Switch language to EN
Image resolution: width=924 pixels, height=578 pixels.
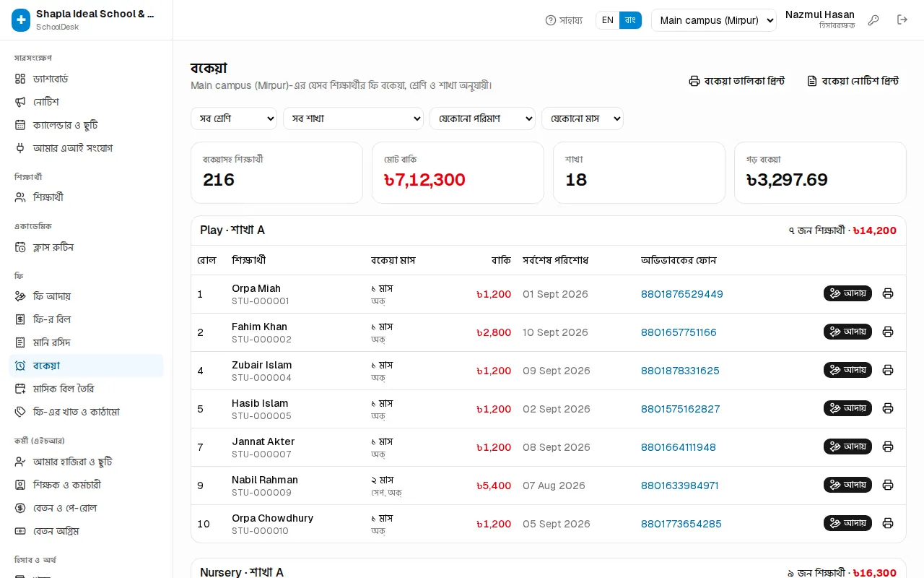point(608,20)
